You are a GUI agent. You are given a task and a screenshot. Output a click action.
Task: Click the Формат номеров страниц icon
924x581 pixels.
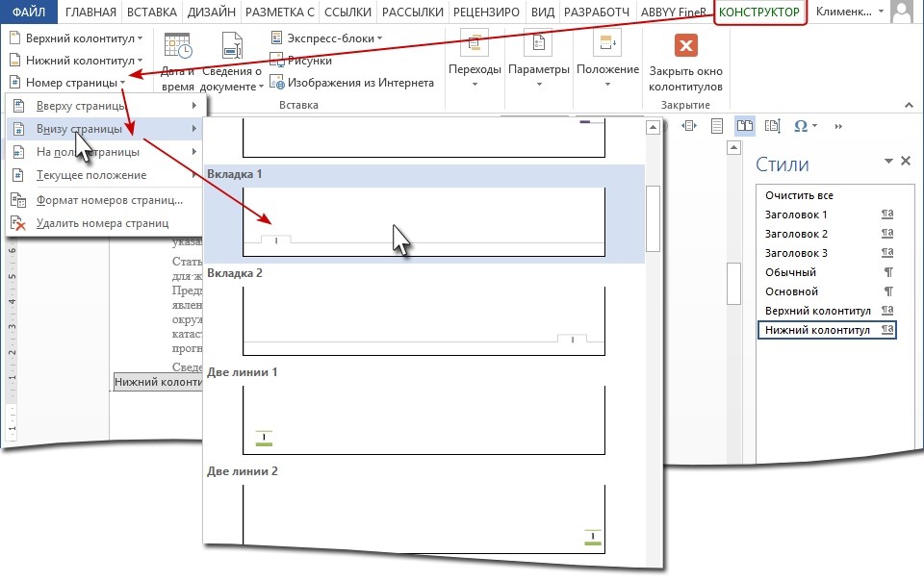18,200
